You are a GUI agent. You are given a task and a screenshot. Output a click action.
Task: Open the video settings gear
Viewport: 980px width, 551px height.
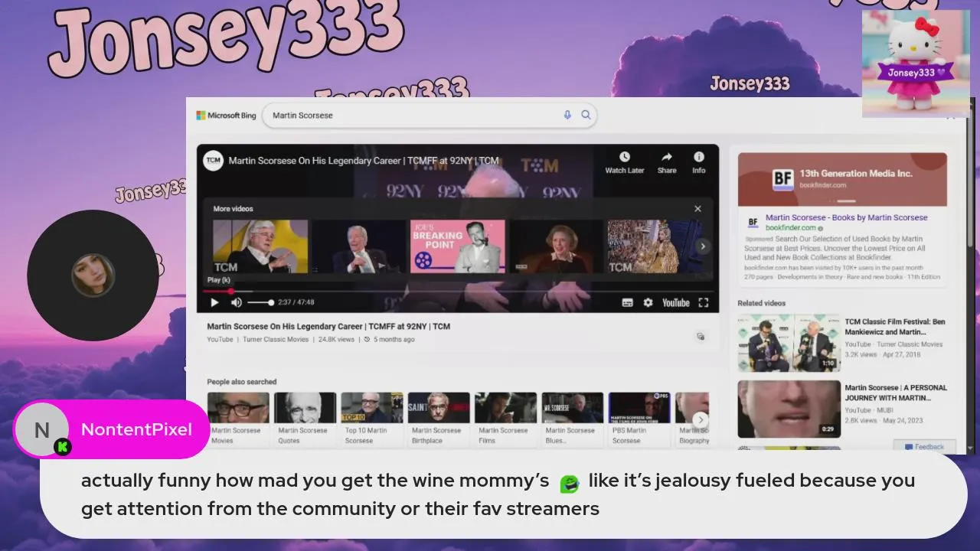point(648,302)
